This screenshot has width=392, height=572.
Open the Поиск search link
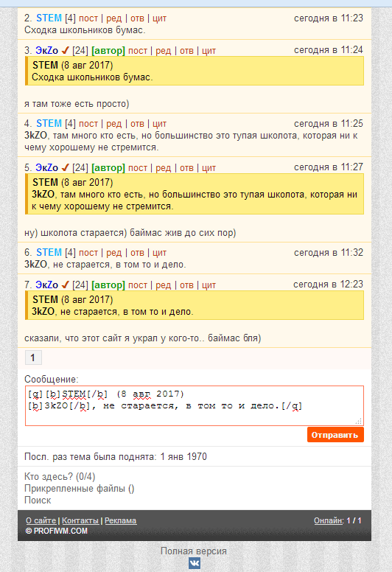click(38, 501)
